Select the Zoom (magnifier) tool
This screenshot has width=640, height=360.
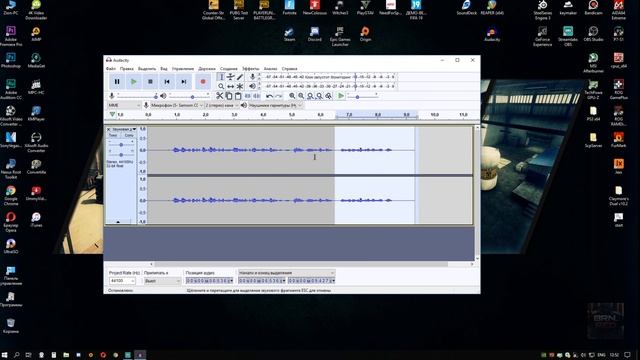click(x=221, y=86)
